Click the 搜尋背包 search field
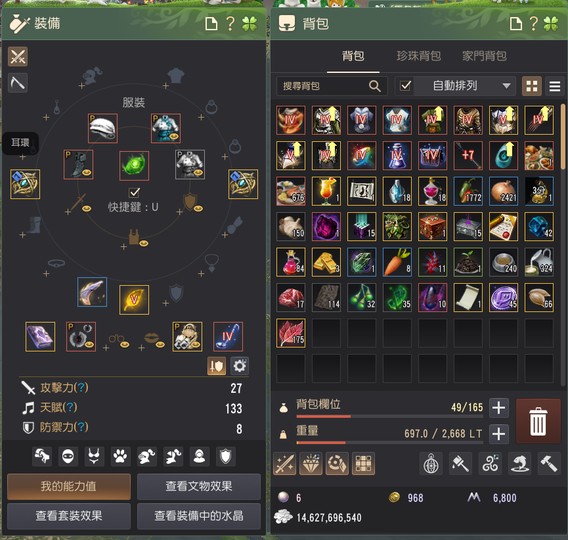This screenshot has width=568, height=540. [x=331, y=86]
